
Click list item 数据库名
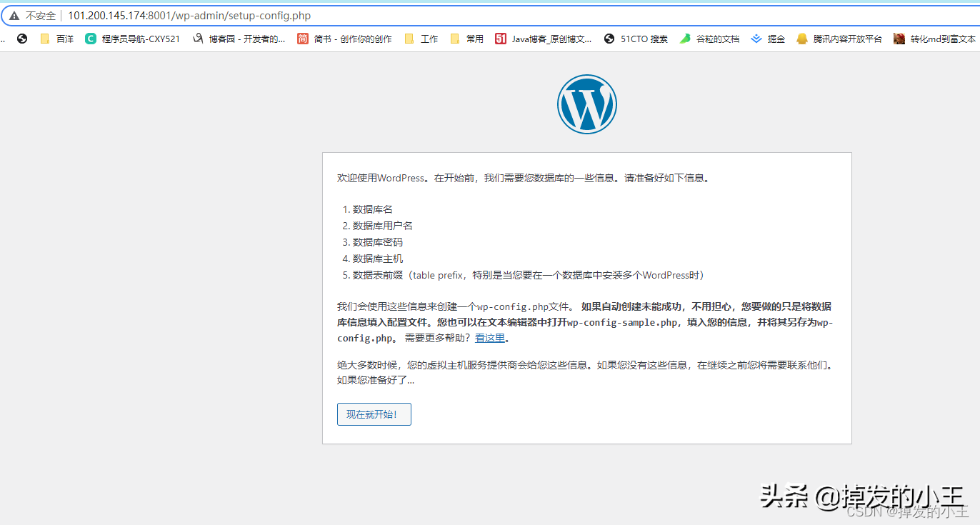(x=373, y=209)
